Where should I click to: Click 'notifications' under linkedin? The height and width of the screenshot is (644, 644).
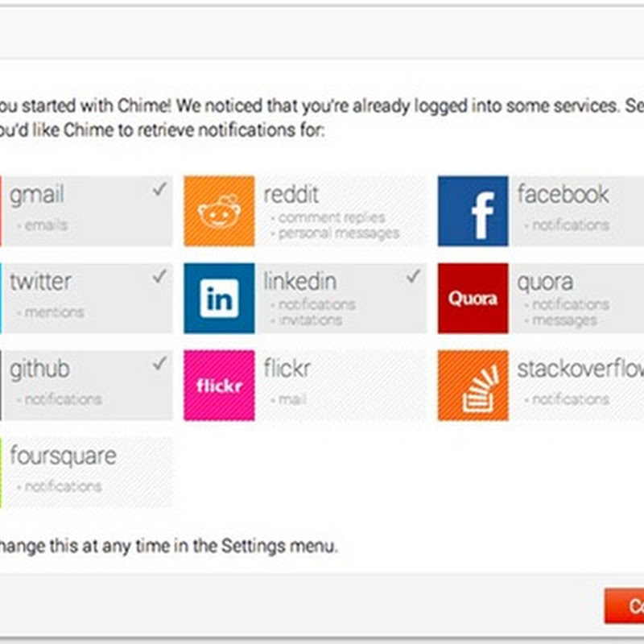click(317, 304)
